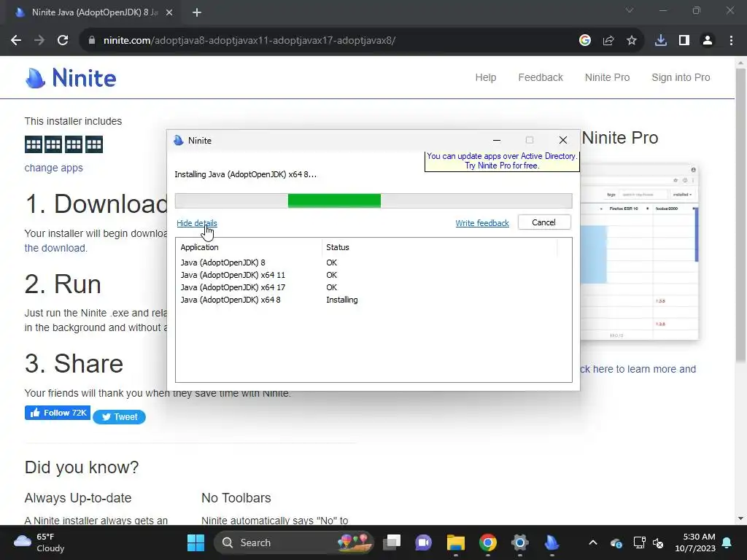The width and height of the screenshot is (747, 560).
Task: Click the taskbar Search box
Action: click(x=294, y=542)
